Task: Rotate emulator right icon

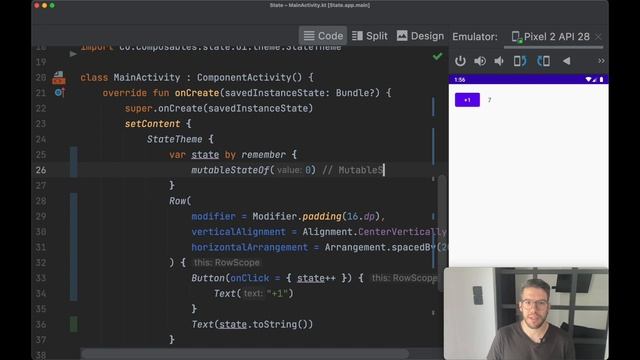Action: [x=543, y=61]
